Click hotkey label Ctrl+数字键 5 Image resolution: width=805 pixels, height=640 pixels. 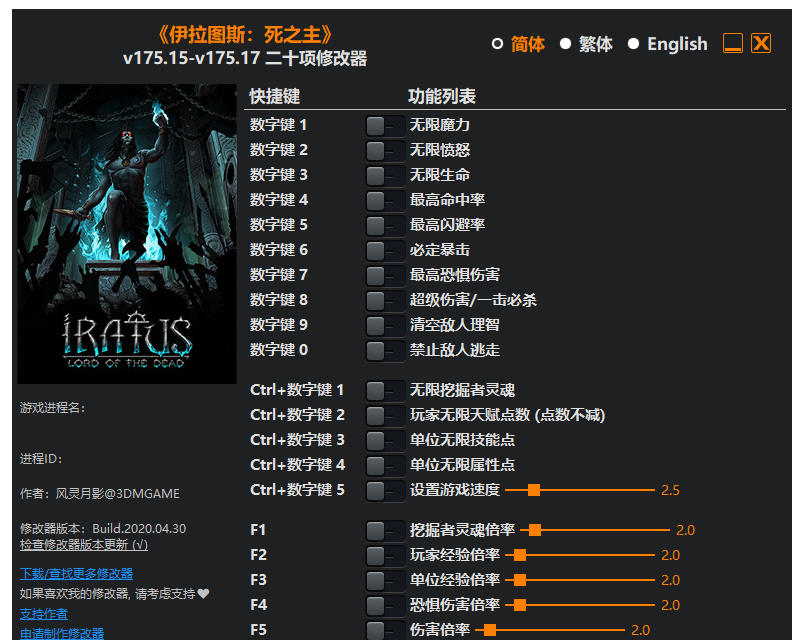[x=297, y=491]
